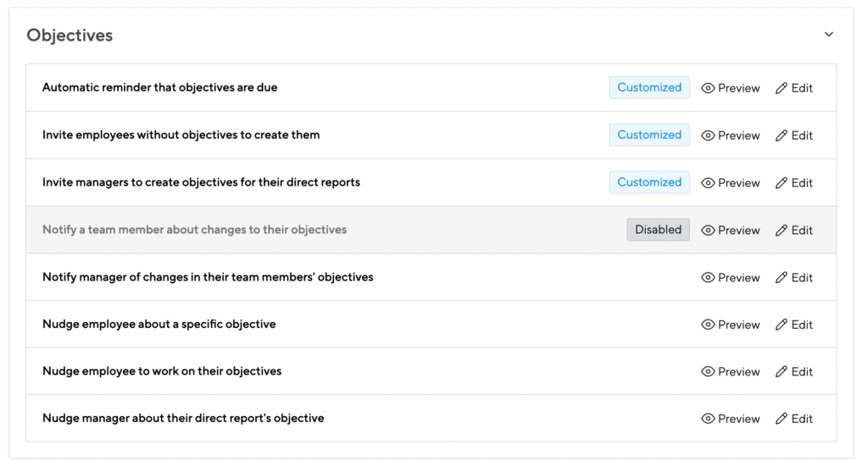Click pencil icon for Notify manager of changes
This screenshot has width=868, height=467.
(781, 277)
